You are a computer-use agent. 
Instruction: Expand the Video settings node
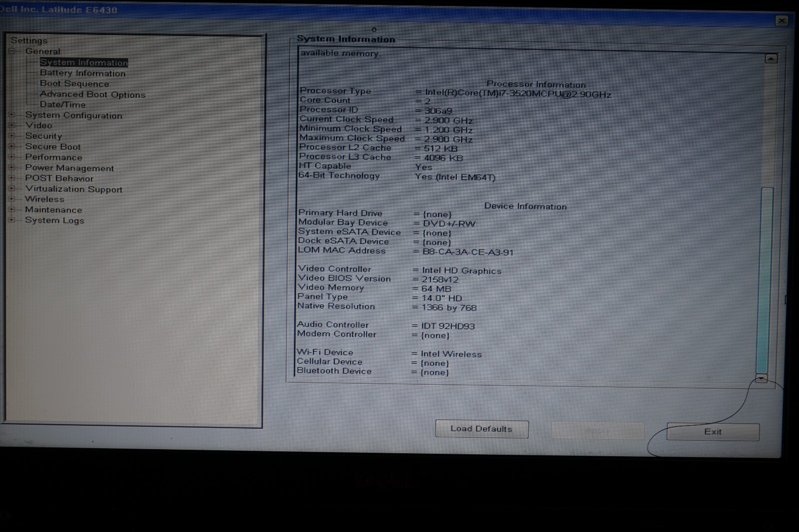coord(12,125)
